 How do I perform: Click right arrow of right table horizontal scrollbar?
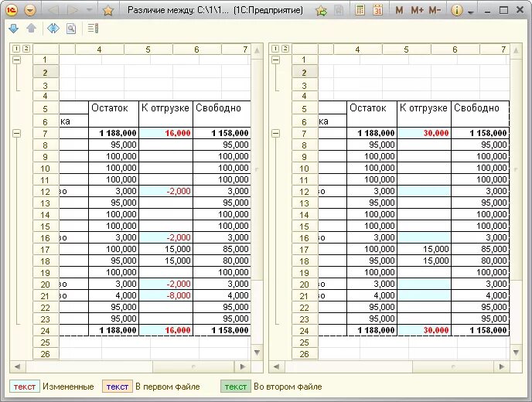tap(502, 366)
